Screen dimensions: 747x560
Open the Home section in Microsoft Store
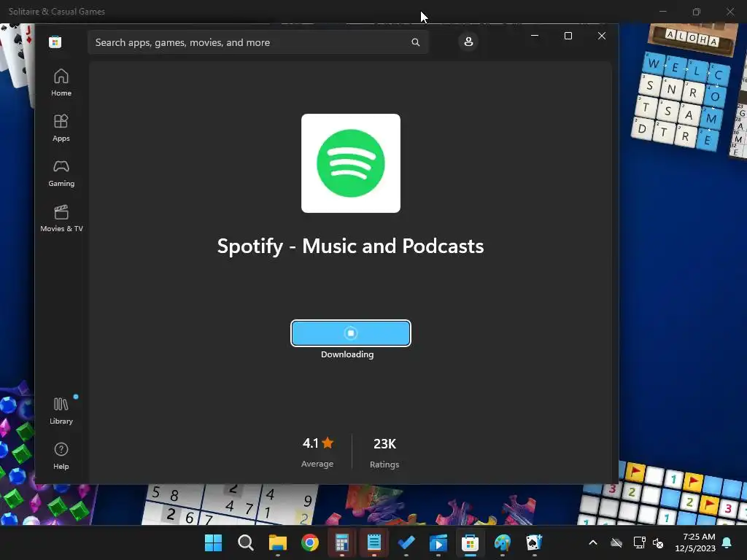(61, 83)
